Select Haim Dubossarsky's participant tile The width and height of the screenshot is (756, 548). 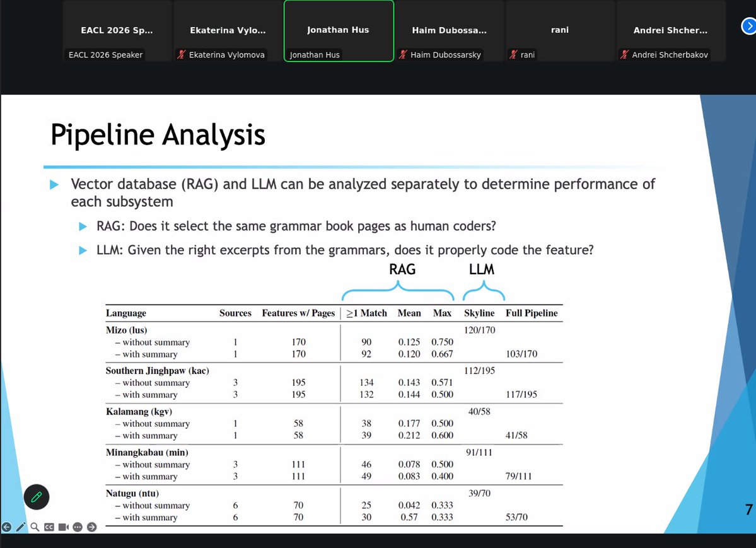coord(450,31)
